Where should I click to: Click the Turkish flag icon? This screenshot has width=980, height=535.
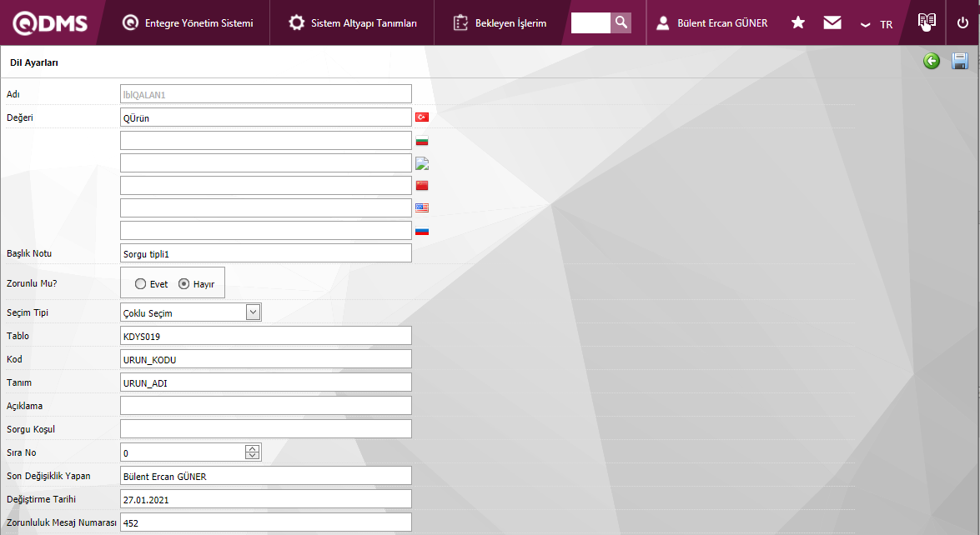coord(422,117)
